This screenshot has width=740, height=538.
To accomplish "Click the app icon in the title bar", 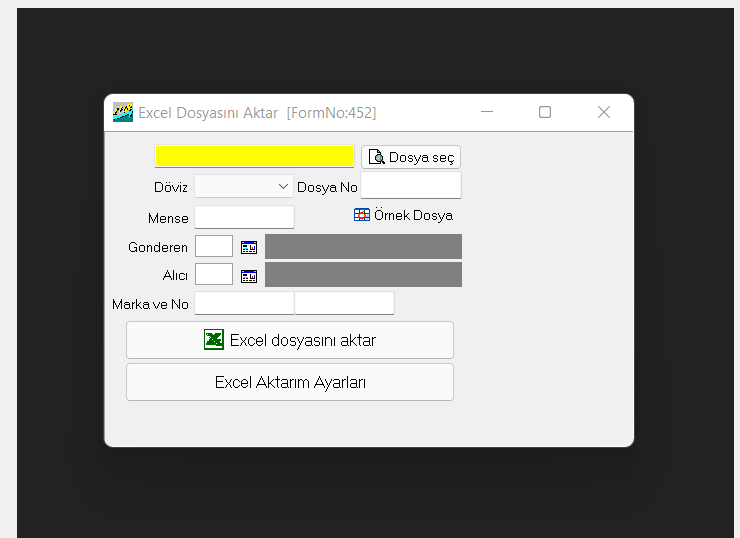I will tap(123, 112).
